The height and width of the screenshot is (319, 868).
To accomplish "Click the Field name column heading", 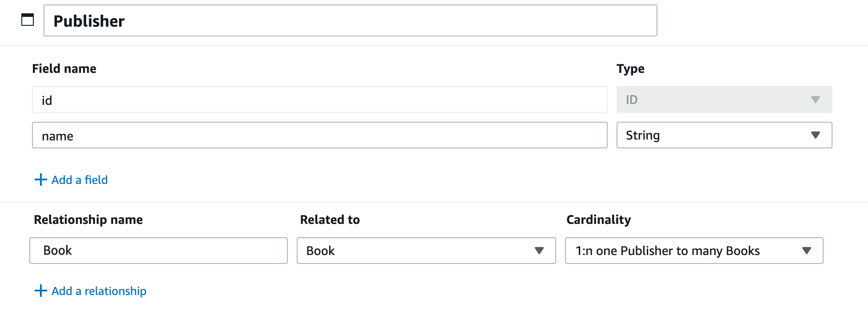I will pos(64,68).
